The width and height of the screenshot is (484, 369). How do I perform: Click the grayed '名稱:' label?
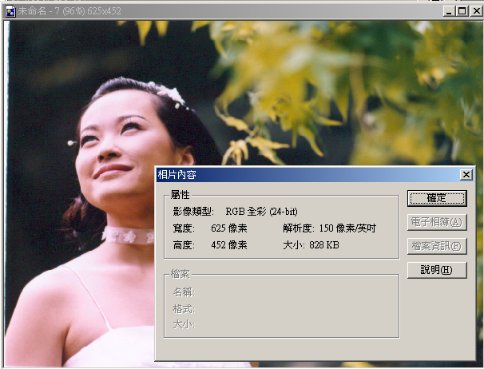[x=183, y=292]
